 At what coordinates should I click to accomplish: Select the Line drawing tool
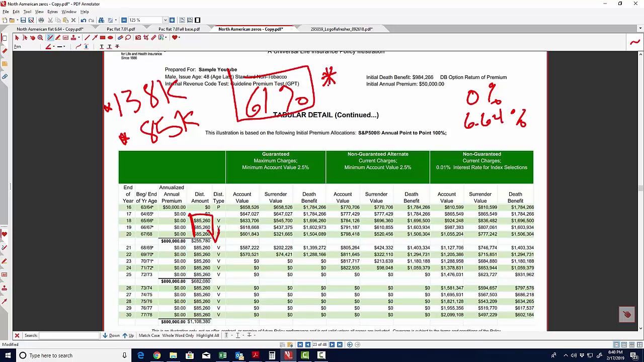(x=87, y=38)
